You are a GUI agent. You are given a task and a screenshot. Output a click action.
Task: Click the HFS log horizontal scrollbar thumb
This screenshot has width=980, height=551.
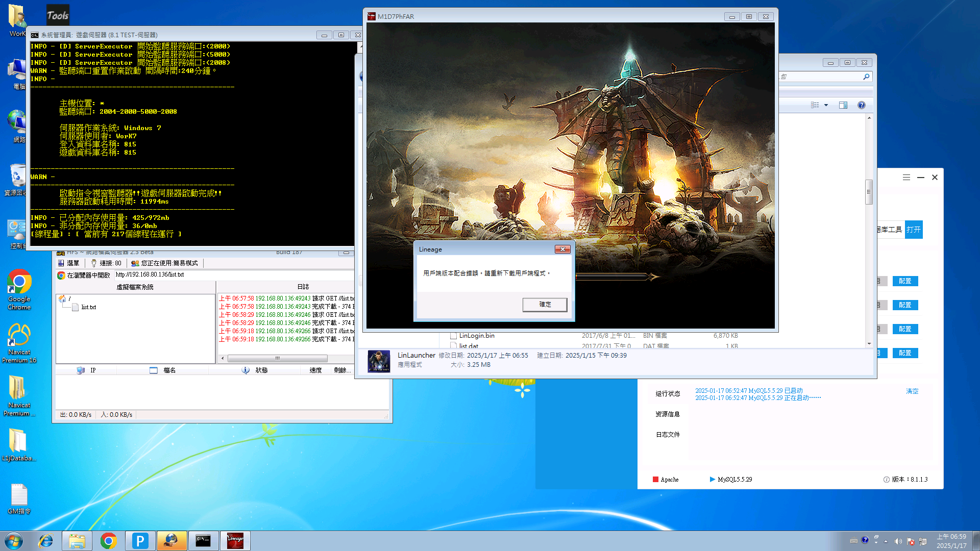(277, 359)
